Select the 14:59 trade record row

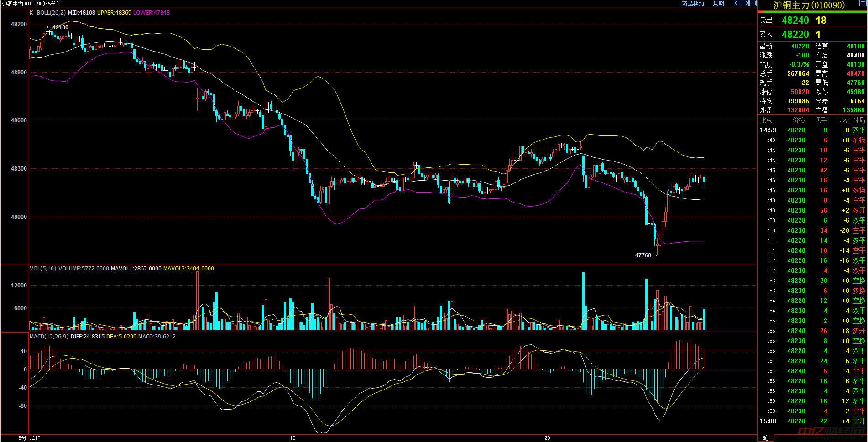click(x=812, y=130)
